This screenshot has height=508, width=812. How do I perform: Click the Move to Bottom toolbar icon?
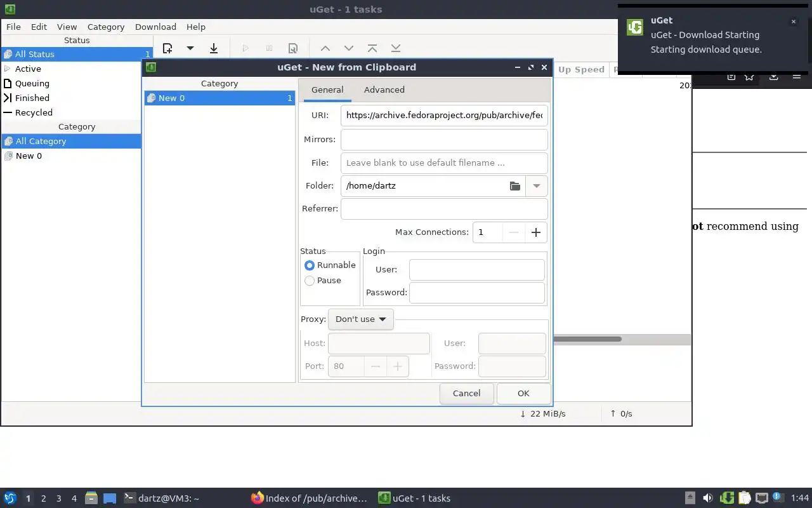click(396, 48)
